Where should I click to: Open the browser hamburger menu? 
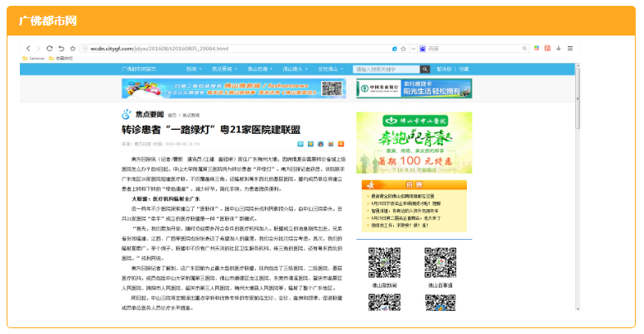(x=570, y=49)
